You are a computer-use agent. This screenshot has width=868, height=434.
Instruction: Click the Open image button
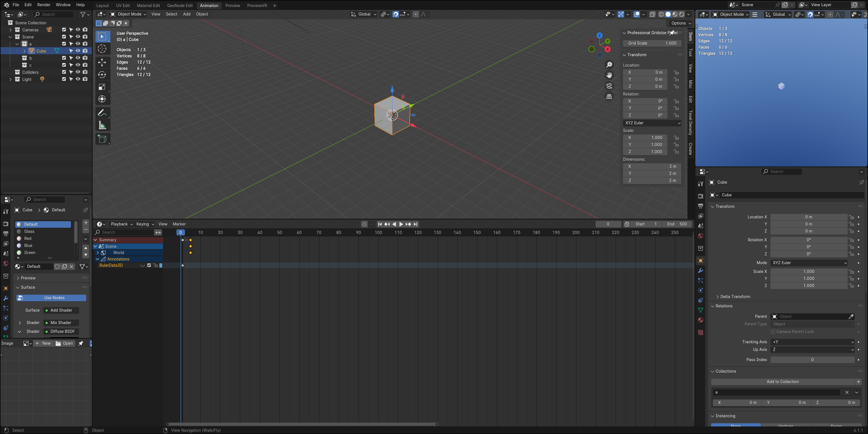64,343
